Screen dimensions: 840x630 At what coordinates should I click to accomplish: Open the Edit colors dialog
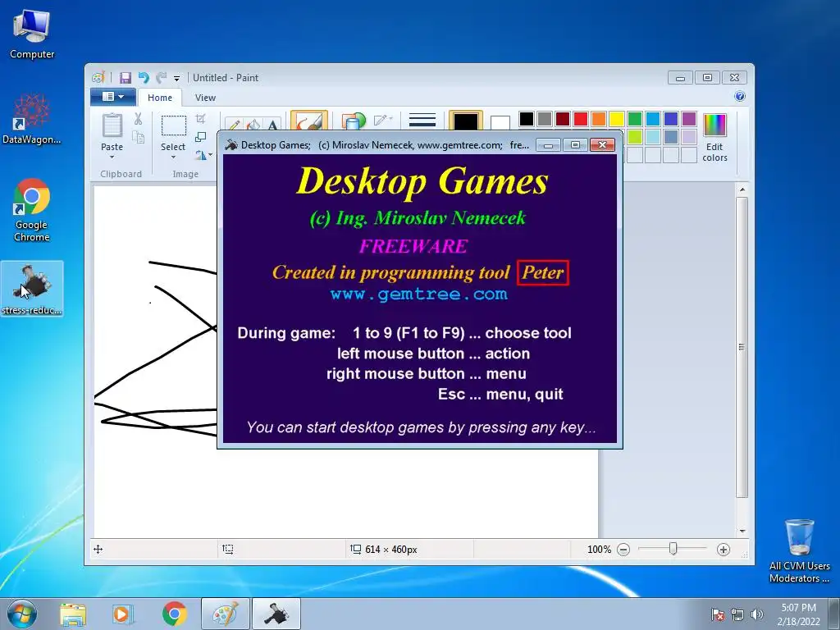[714, 138]
